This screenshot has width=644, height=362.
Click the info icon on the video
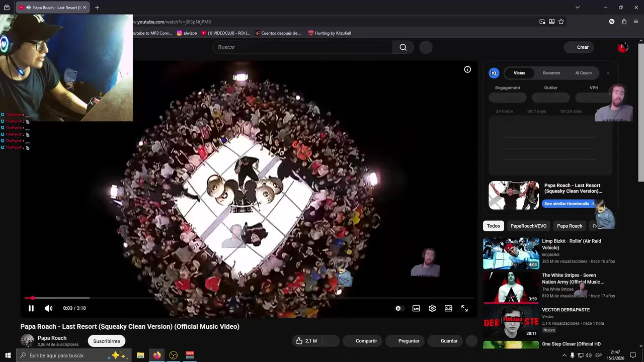pyautogui.click(x=467, y=69)
